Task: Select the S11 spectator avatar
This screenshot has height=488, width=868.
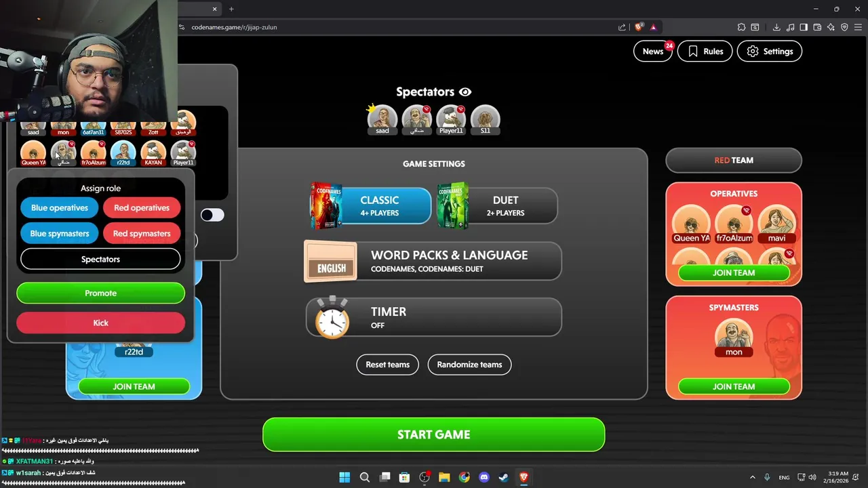Action: coord(485,120)
